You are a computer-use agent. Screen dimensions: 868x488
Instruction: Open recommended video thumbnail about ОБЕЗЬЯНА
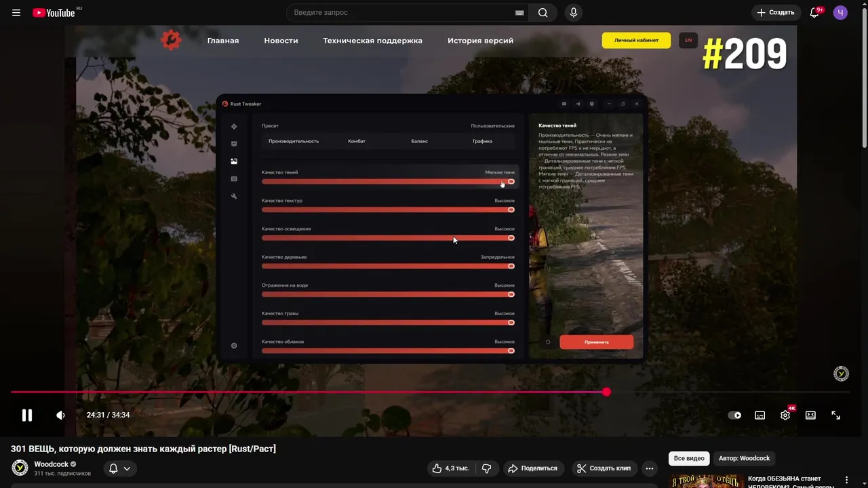705,481
